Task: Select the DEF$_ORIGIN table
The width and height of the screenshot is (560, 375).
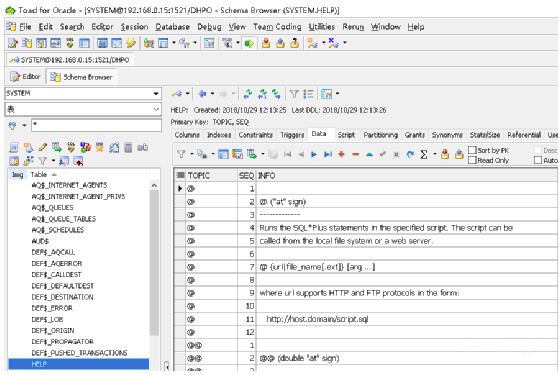Action: [x=53, y=330]
